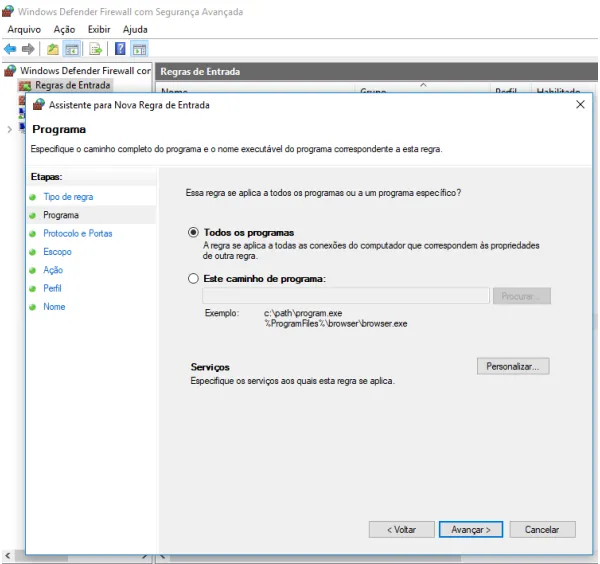
Task: Close the Nova Regra de Entrada wizard
Action: [x=580, y=104]
